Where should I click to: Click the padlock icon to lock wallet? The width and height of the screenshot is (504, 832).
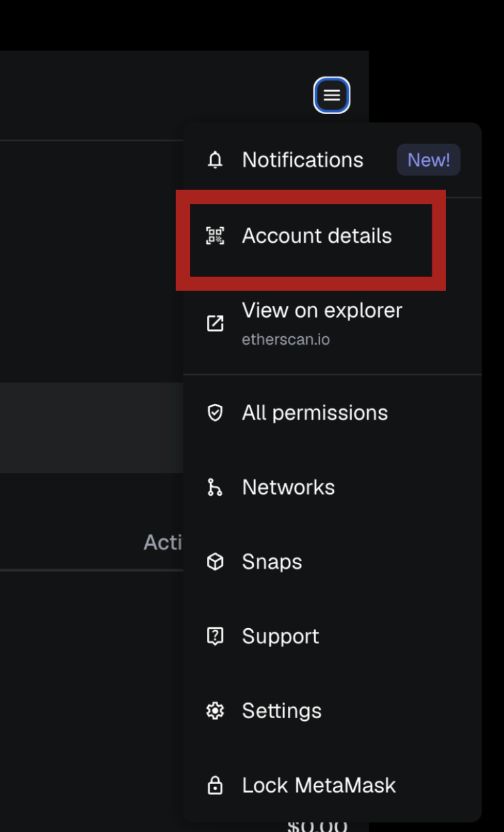215,785
